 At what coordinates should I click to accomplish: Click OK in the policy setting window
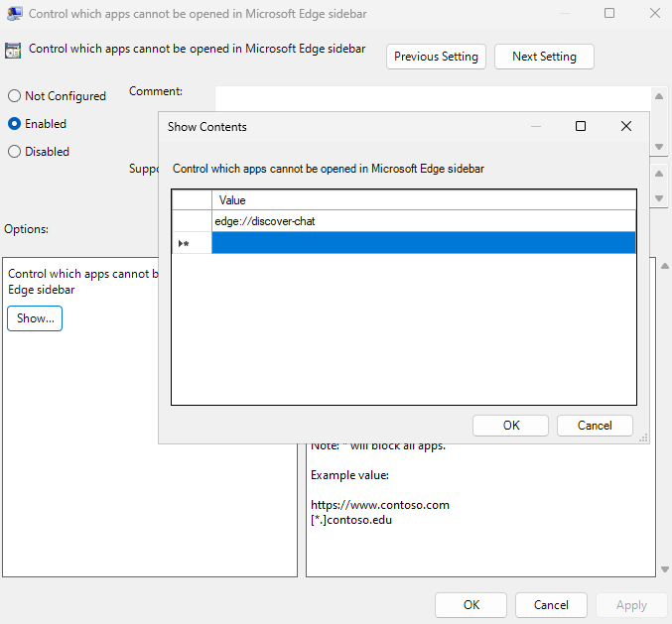pos(471,605)
